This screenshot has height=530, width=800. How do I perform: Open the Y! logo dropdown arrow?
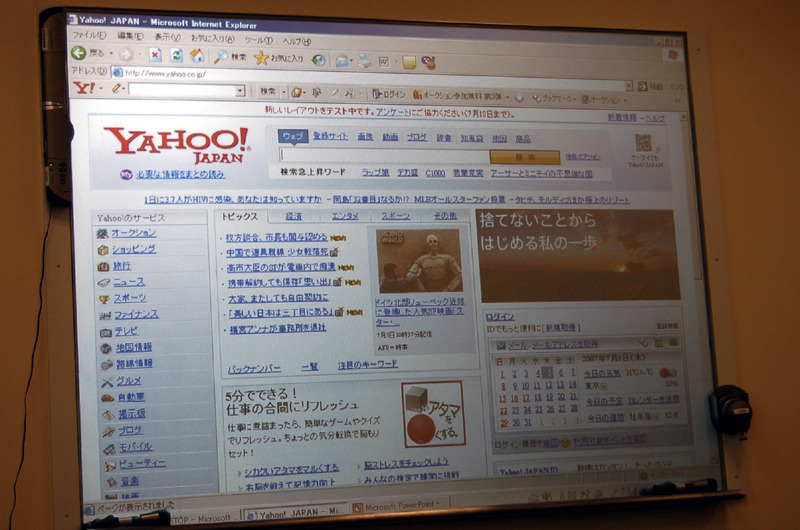pyautogui.click(x=101, y=88)
